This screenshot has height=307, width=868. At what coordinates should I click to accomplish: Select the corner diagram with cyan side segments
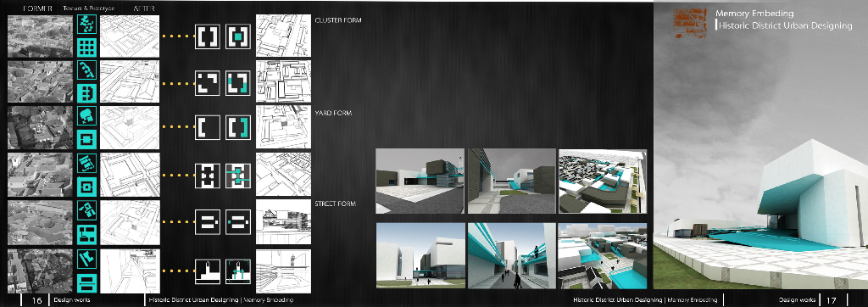click(x=238, y=83)
